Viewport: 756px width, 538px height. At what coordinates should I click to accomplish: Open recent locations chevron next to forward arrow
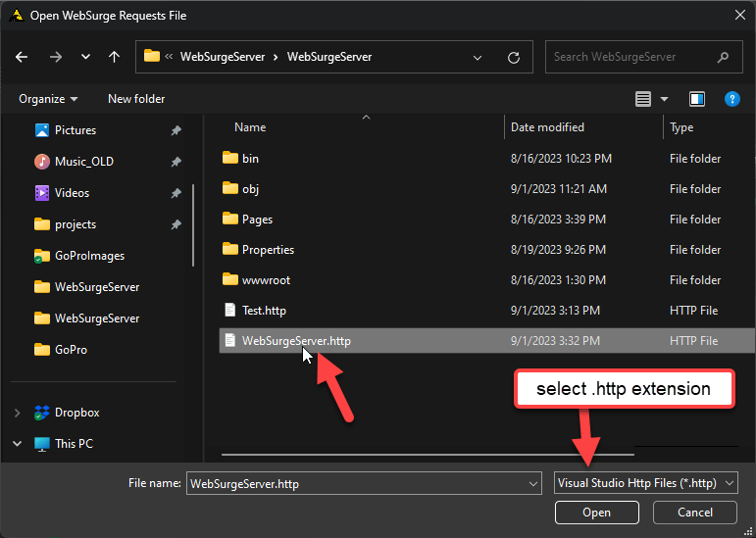click(x=85, y=57)
